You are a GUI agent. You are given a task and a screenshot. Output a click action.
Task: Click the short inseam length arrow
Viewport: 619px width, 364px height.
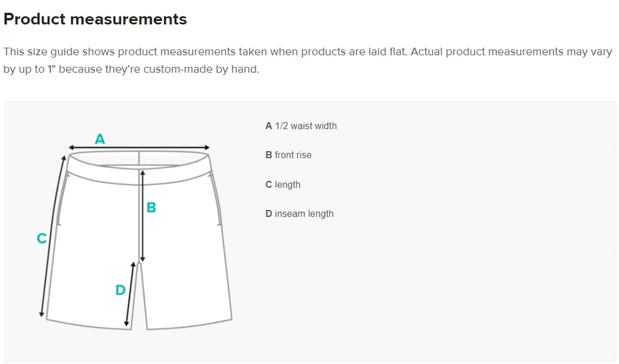(130, 295)
